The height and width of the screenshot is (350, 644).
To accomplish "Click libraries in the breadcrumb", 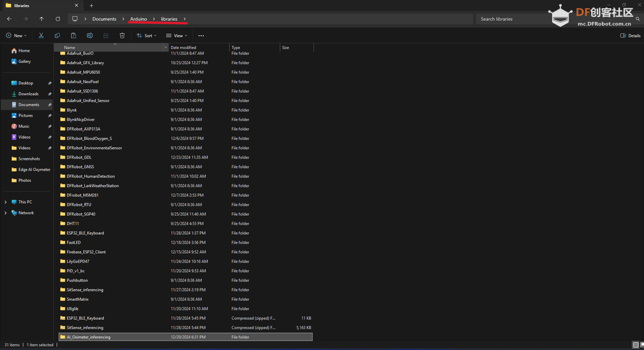I will [169, 19].
